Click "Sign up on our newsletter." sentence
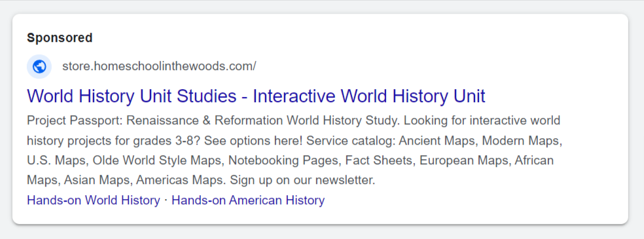The image size is (644, 239). point(303,180)
